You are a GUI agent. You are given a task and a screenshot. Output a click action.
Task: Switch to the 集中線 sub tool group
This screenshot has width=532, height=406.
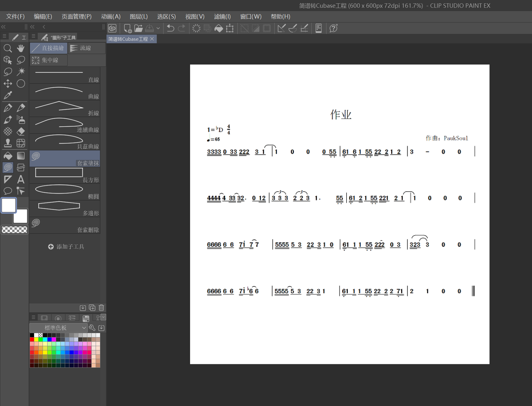tap(49, 60)
